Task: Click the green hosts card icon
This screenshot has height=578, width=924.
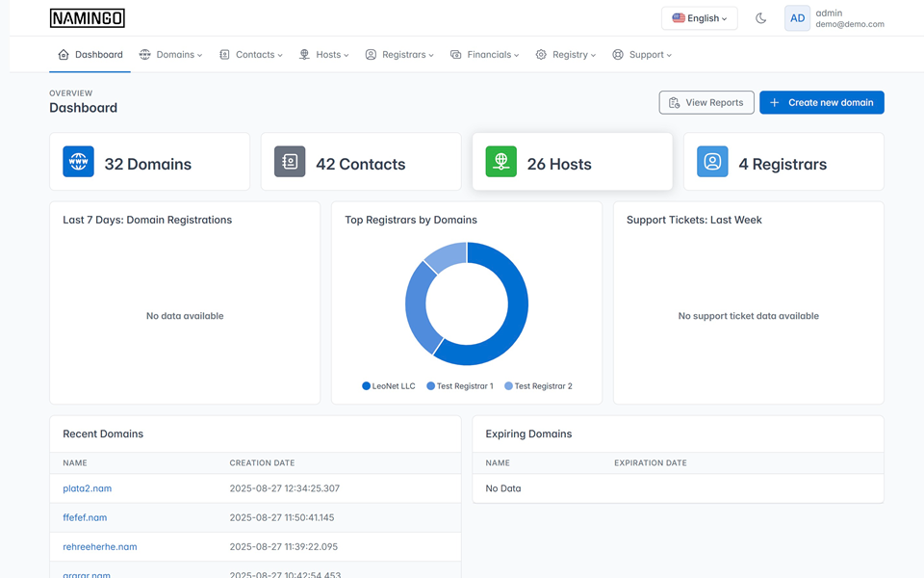Action: pyautogui.click(x=500, y=162)
